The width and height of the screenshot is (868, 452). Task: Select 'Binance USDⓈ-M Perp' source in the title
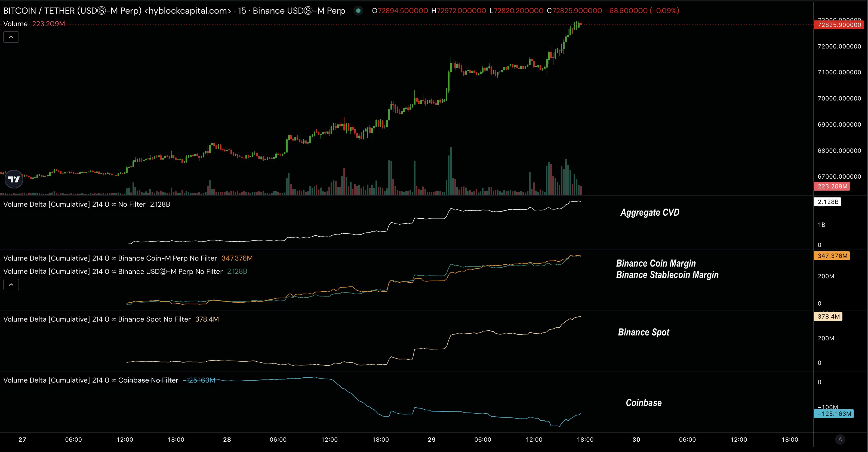(x=299, y=10)
